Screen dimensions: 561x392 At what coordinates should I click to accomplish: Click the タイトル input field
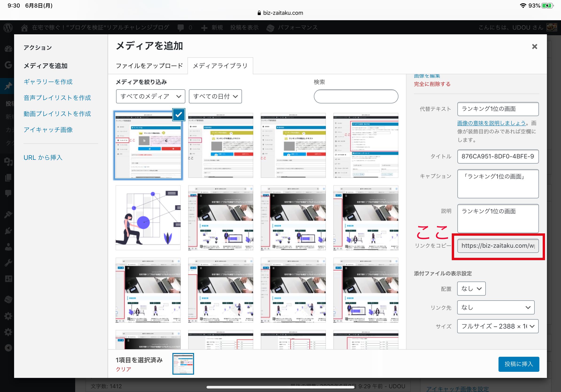[x=498, y=157]
